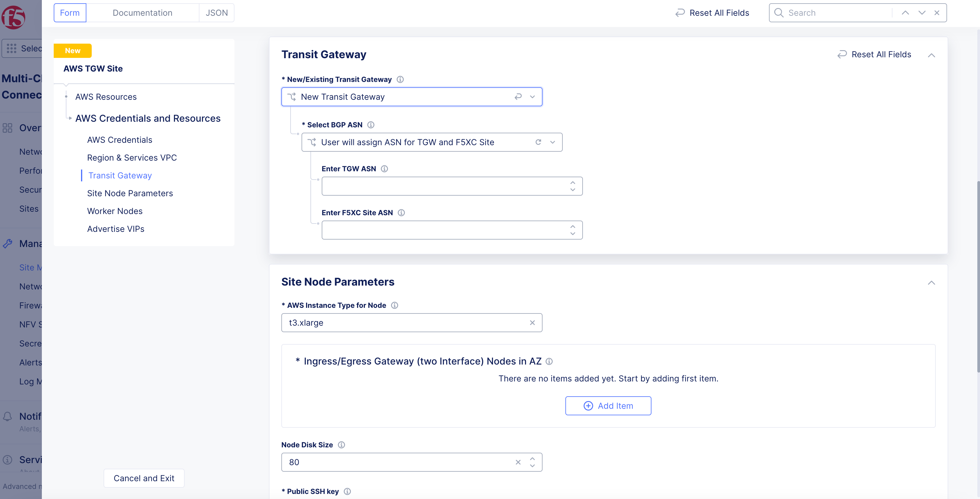
Task: Go to previous search result arrow
Action: (905, 12)
